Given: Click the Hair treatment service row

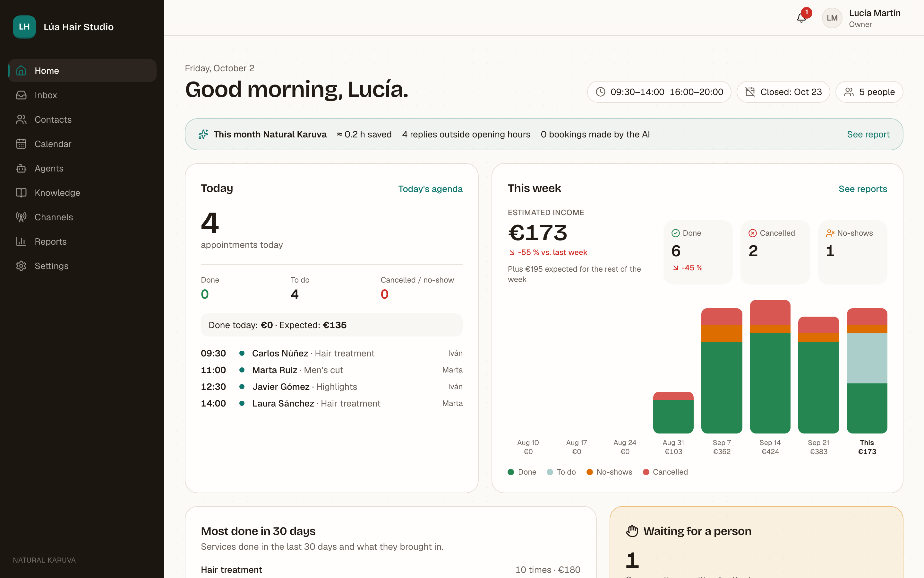Looking at the screenshot, I should coord(390,570).
